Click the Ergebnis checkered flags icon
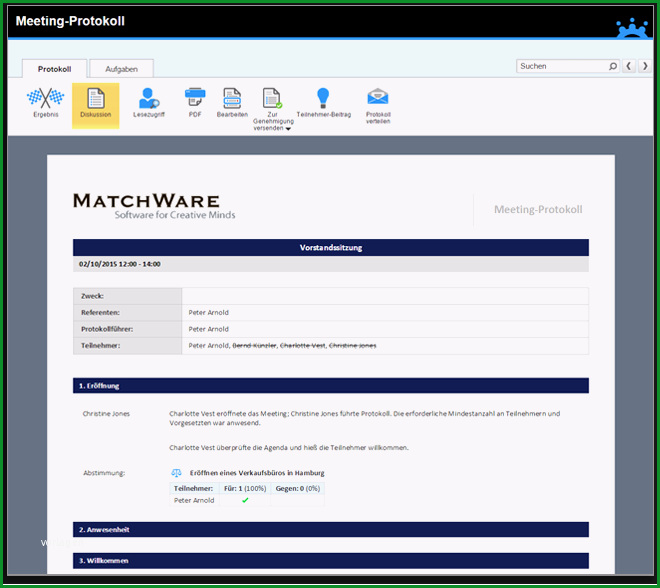This screenshot has height=588, width=660. click(x=45, y=98)
